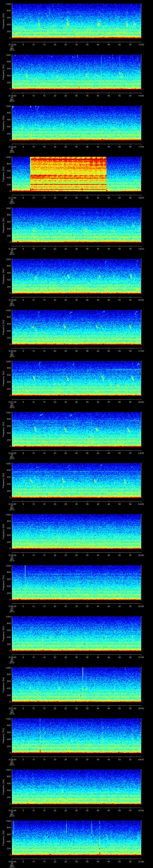Select the spectrogram panel starting at 0:26:00
The image size is (153, 868).
click(x=76, y=634)
